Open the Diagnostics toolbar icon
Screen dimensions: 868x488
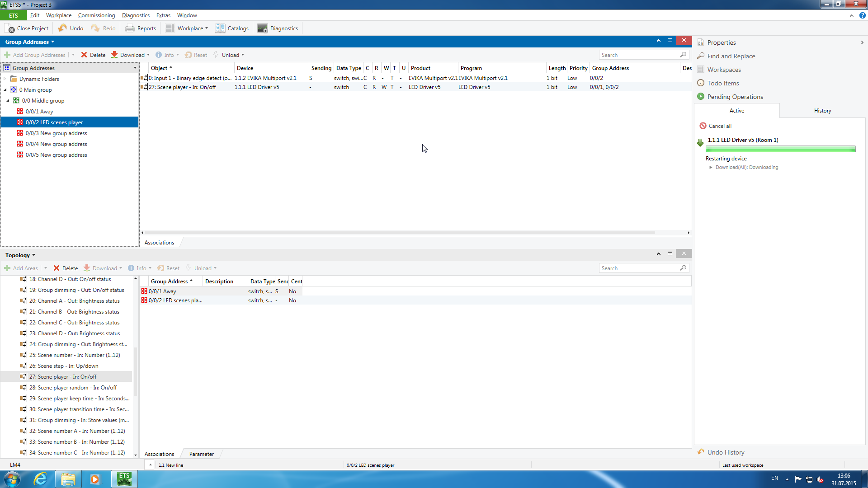point(263,28)
